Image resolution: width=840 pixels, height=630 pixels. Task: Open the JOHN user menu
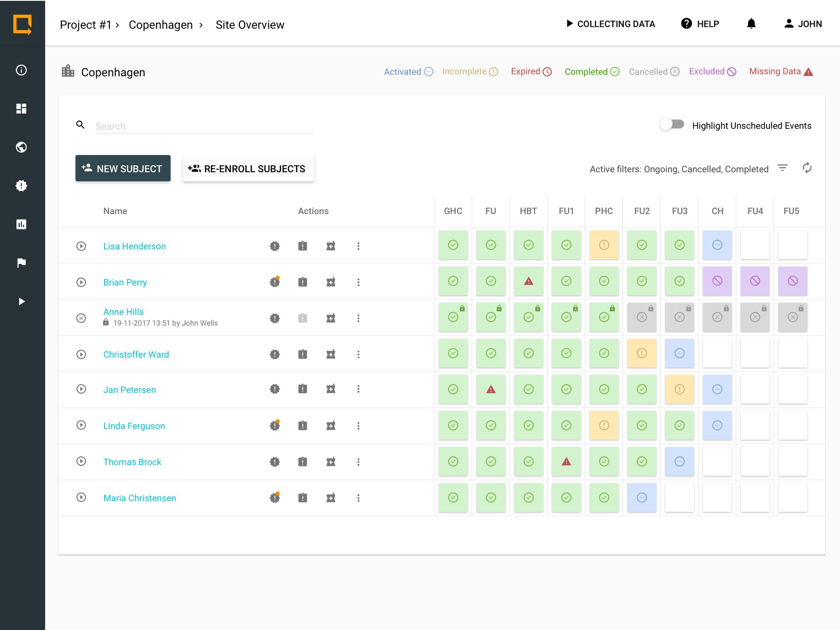pyautogui.click(x=803, y=24)
